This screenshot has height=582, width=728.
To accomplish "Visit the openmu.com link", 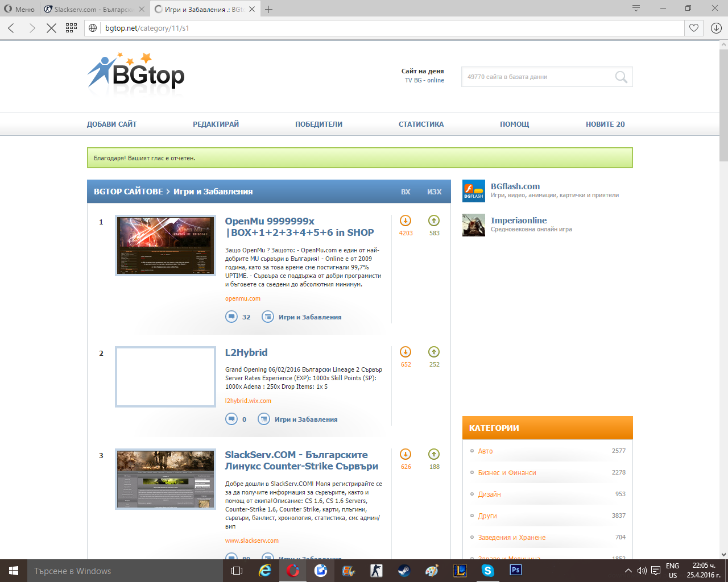I will point(243,298).
